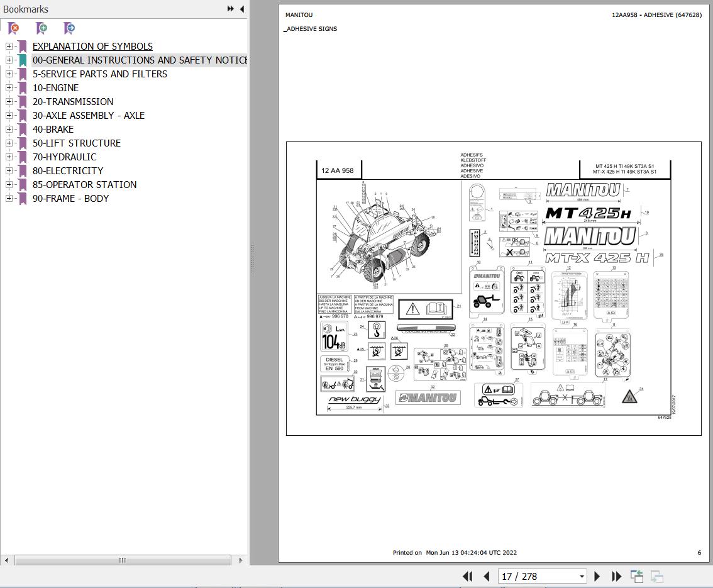Click the bookmark icon beside 80-ELECTRICITY
713x588 pixels.
22,170
